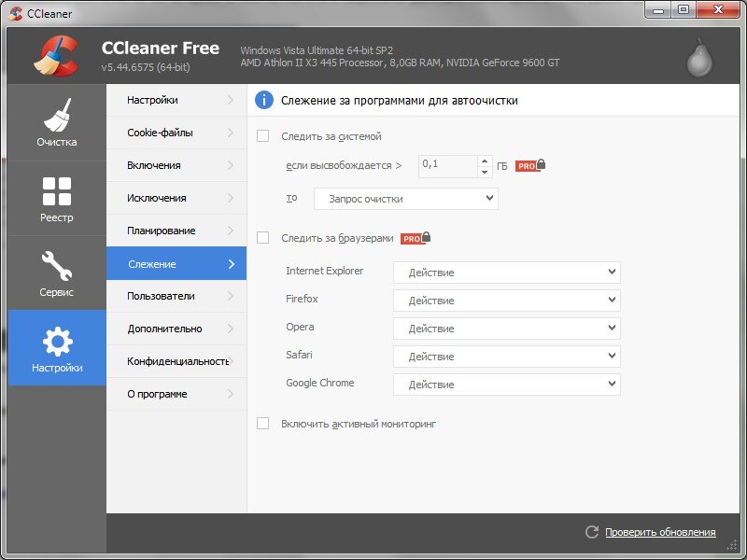Click the Проверить обновления link
Image resolution: width=747 pixels, height=560 pixels.
[660, 532]
